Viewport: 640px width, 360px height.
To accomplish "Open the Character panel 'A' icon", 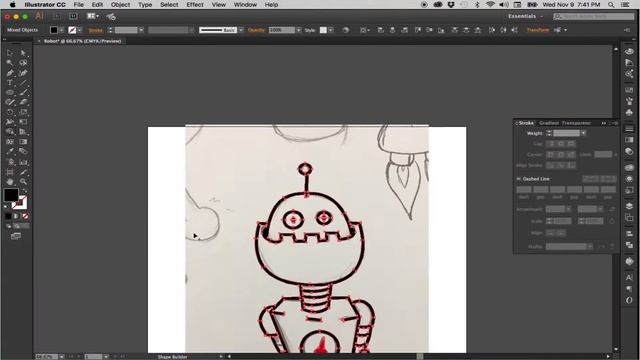I will pos(629,278).
